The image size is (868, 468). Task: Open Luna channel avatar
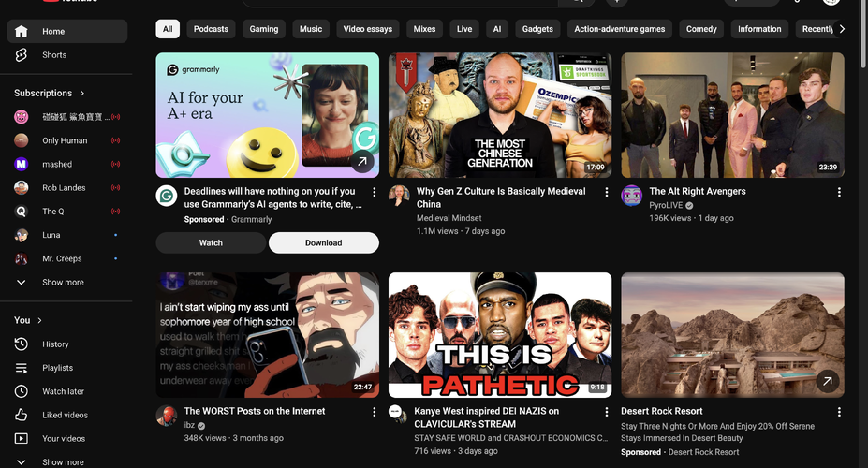coord(21,235)
